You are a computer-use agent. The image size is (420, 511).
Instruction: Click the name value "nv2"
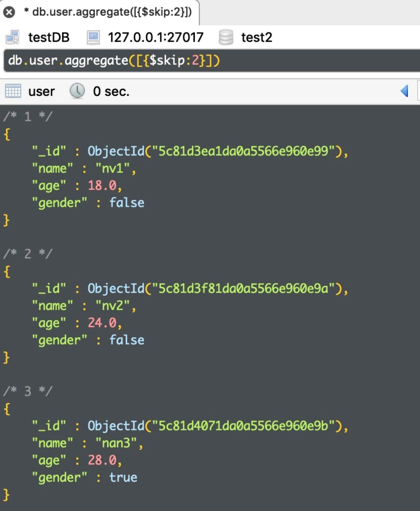[113, 306]
